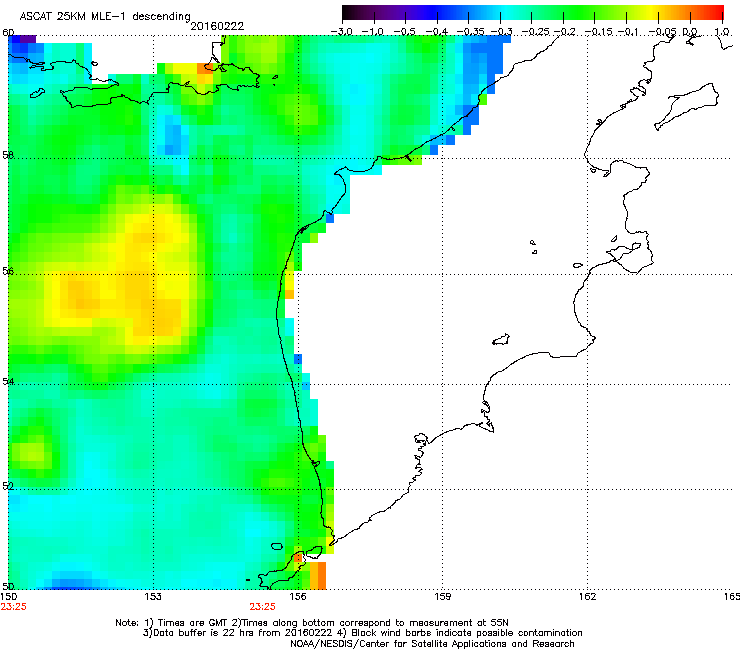Click the "1.0" color scale label
Viewport: 740px width, 650px height.
[x=722, y=32]
